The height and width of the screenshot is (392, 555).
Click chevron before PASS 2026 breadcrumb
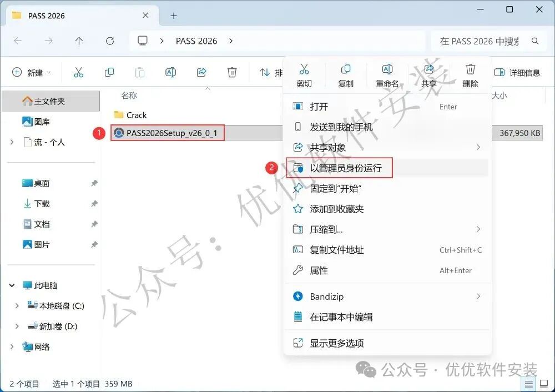coord(162,41)
